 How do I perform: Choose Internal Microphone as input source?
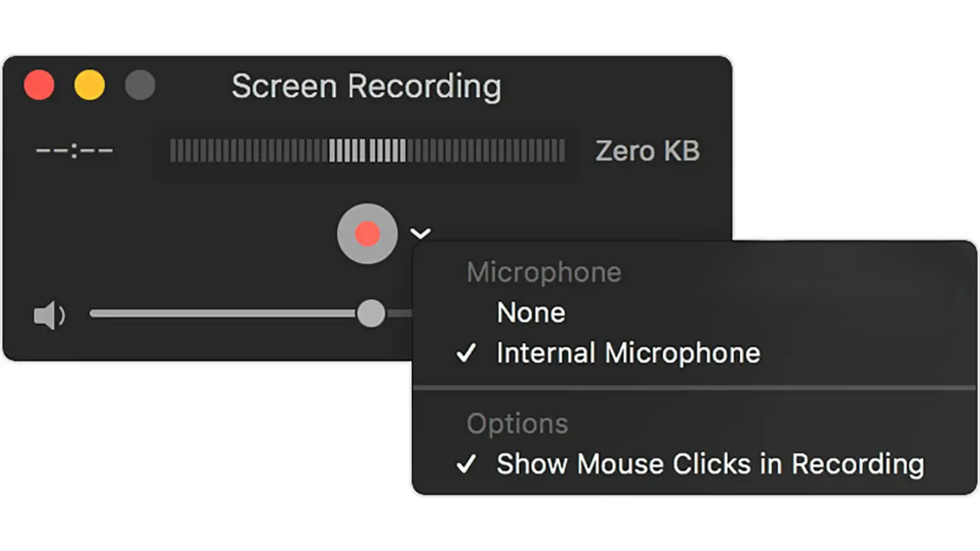[628, 353]
